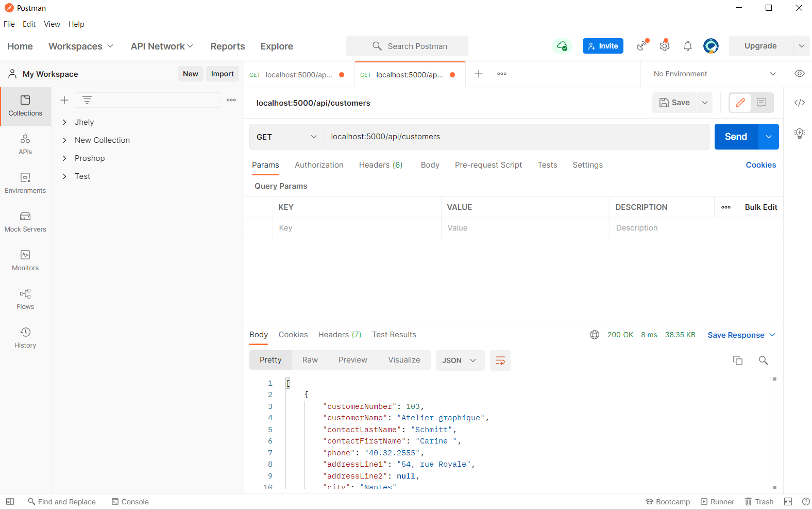This screenshot has height=510, width=812.
Task: Open the Environments sidebar panel
Action: point(25,183)
